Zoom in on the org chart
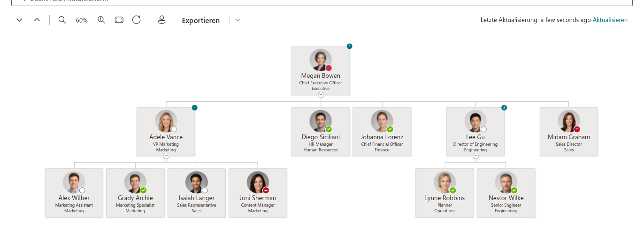The width and height of the screenshot is (644, 239). coord(101,20)
